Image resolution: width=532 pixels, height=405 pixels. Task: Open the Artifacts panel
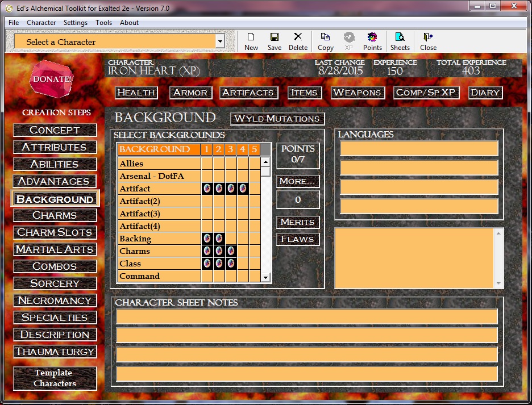(x=248, y=93)
